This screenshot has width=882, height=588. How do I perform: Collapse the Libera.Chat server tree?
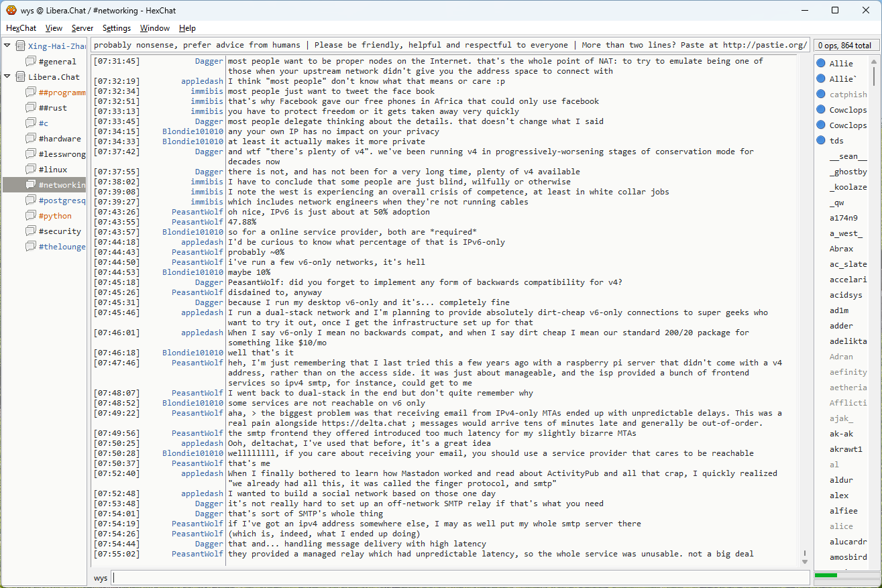[x=7, y=76]
